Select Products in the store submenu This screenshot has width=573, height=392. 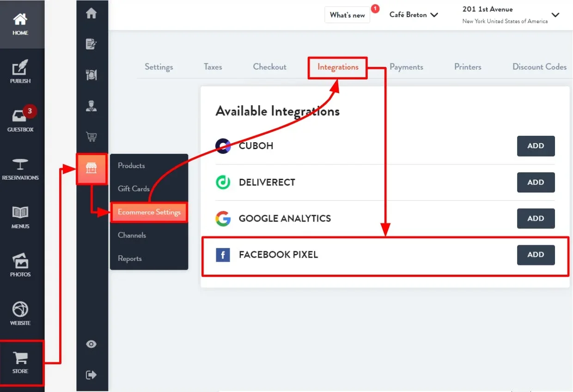pos(131,165)
